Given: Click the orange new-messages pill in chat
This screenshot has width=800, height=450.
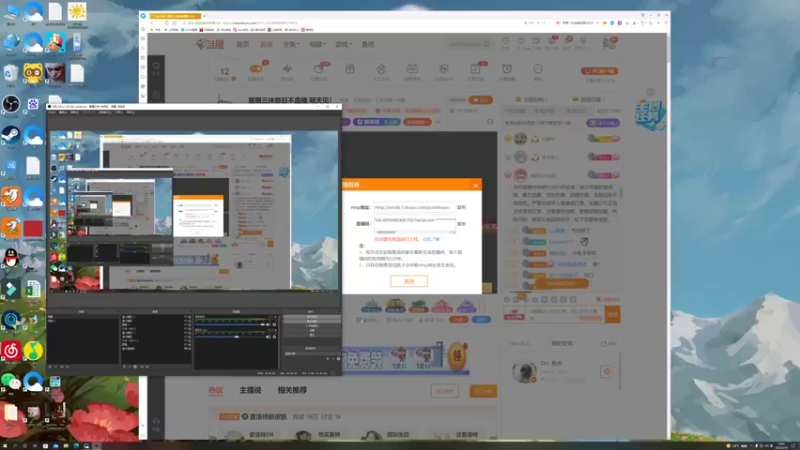Looking at the screenshot, I should [561, 283].
